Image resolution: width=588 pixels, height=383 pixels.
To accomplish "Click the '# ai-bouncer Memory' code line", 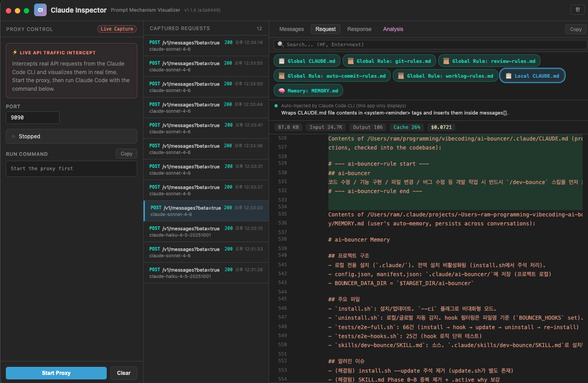I will pyautogui.click(x=359, y=240).
